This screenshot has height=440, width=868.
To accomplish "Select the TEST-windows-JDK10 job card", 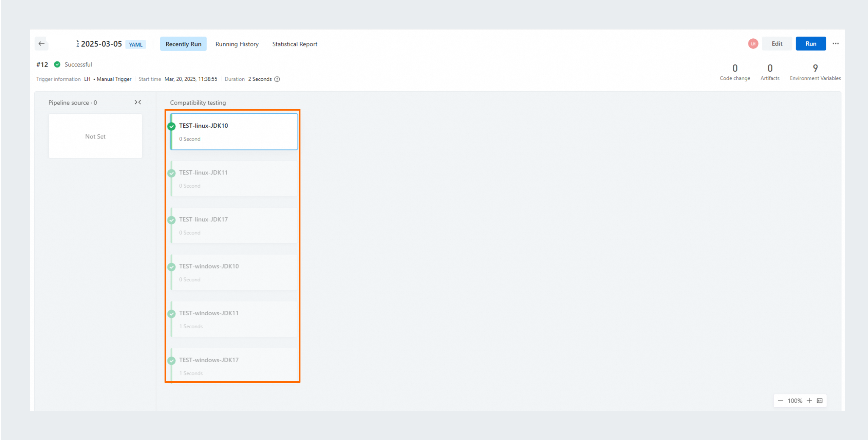I will pyautogui.click(x=234, y=272).
